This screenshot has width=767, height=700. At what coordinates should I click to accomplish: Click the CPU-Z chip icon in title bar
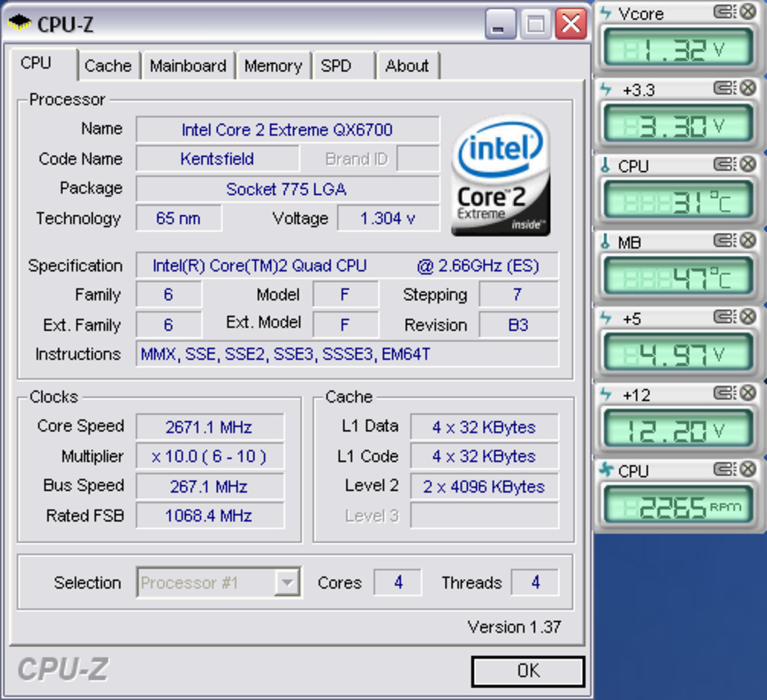18,23
